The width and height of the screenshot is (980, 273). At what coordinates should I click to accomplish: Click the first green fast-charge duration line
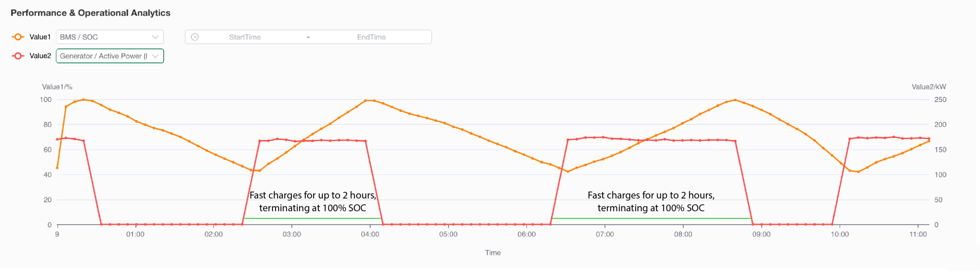[x=312, y=218]
